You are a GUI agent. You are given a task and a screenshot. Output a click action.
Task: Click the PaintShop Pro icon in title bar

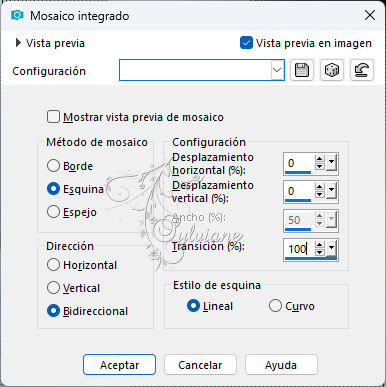[17, 15]
